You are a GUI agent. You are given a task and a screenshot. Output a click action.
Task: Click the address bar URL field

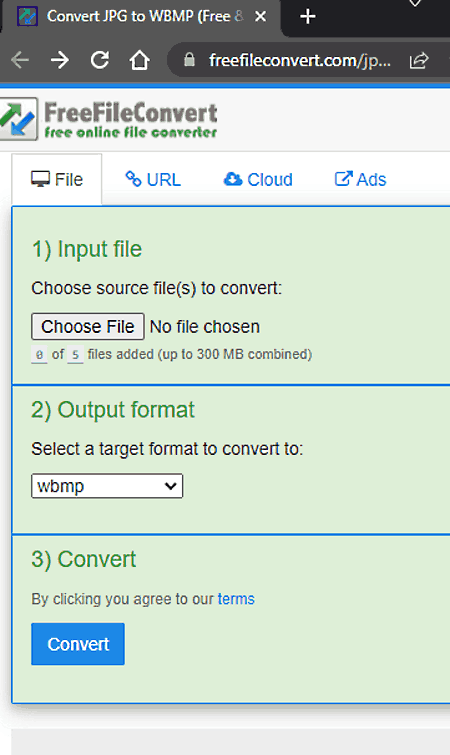[300, 61]
